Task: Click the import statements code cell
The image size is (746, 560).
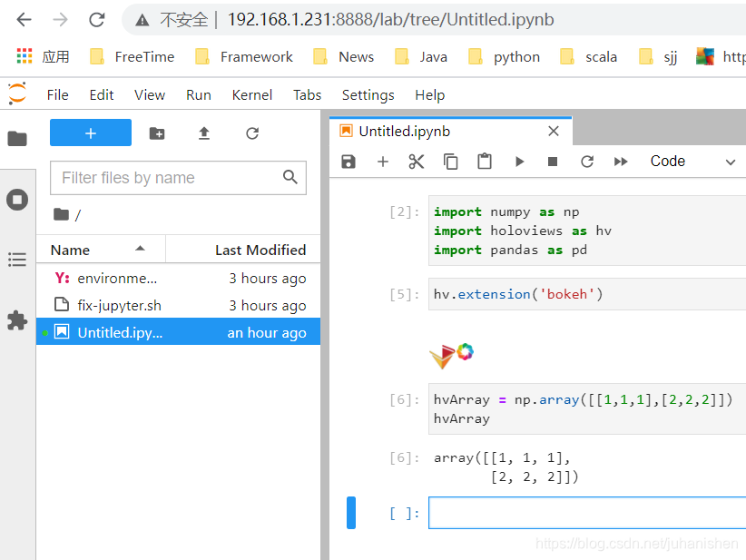Action: coord(587,231)
